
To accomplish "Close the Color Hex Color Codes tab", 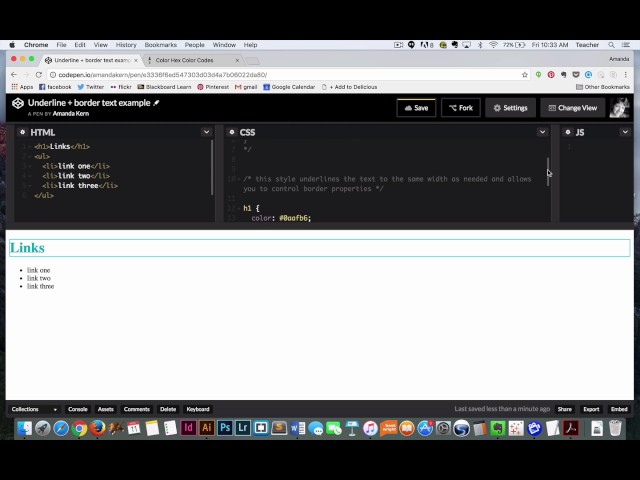I will click(237, 60).
